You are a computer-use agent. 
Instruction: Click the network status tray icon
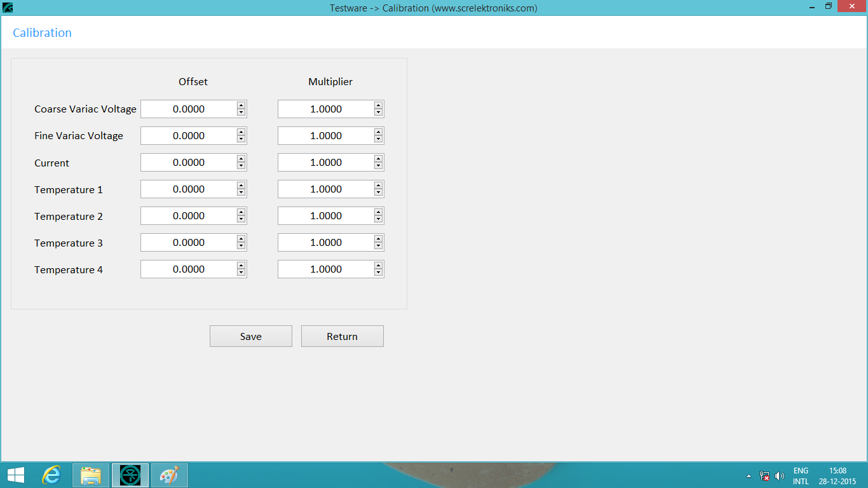pos(764,476)
